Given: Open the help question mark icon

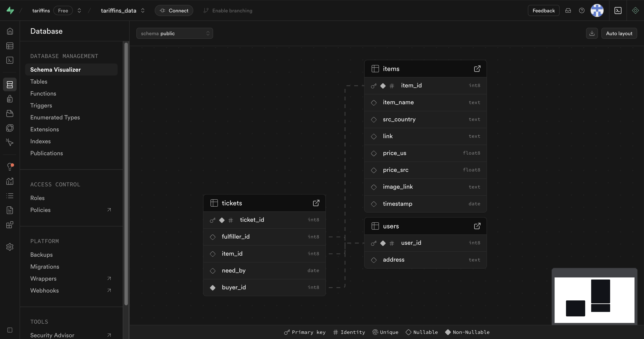Looking at the screenshot, I should point(582,10).
